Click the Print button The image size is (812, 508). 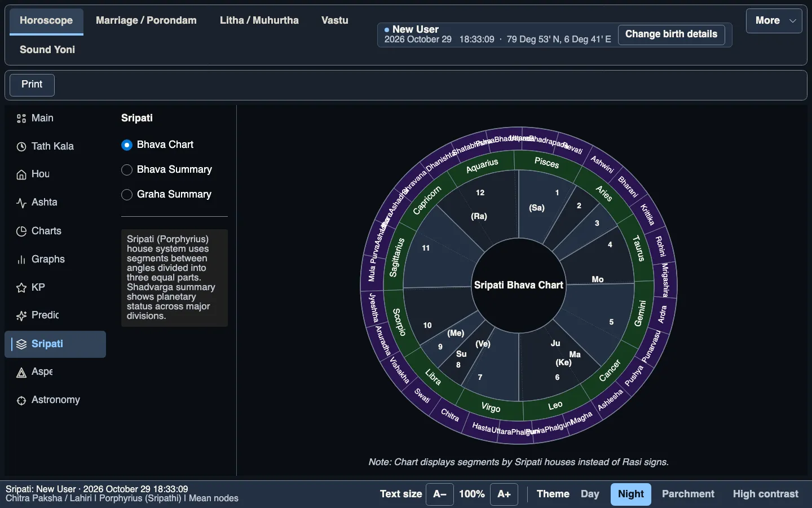(32, 85)
